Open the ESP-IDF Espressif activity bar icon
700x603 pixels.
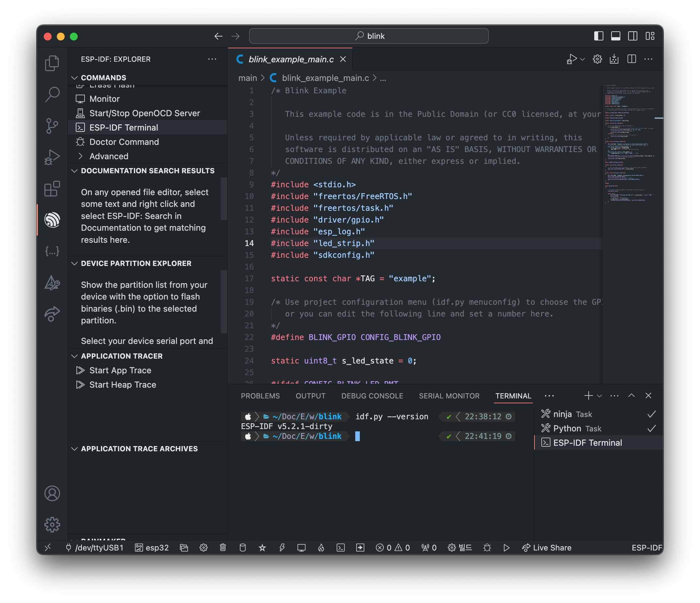[x=52, y=220]
